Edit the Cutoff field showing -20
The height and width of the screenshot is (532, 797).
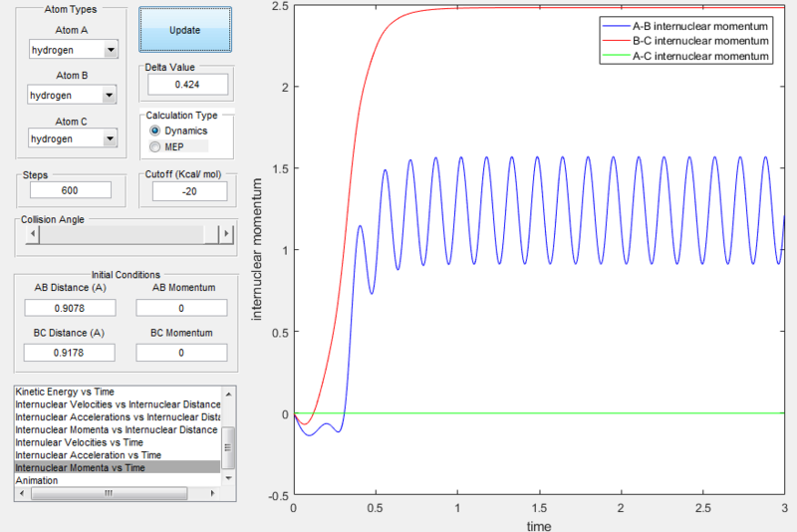[x=189, y=191]
